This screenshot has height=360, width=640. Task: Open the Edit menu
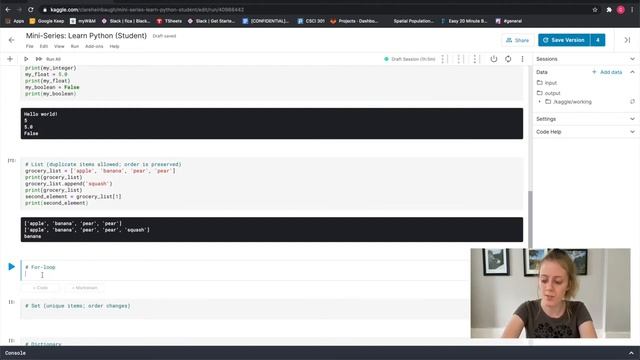tap(44, 46)
